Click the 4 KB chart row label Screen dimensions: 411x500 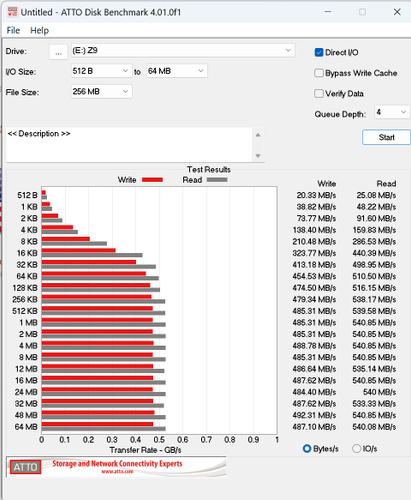pyautogui.click(x=29, y=230)
